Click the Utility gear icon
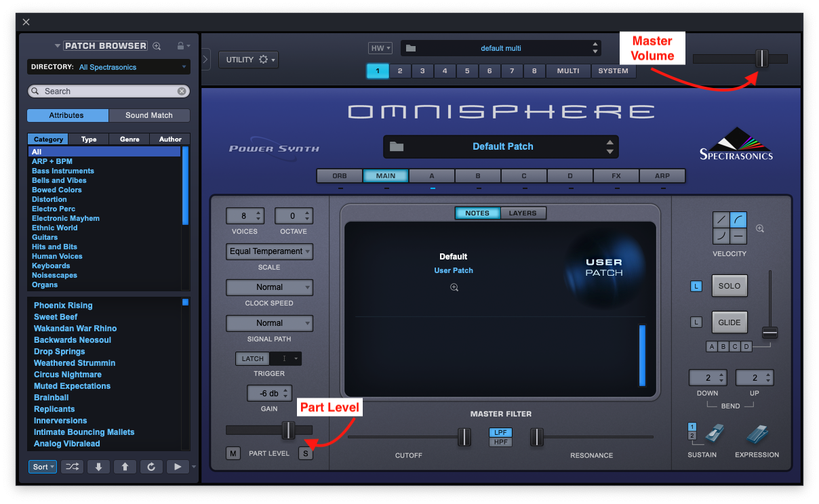The height and width of the screenshot is (504, 819). (x=264, y=60)
